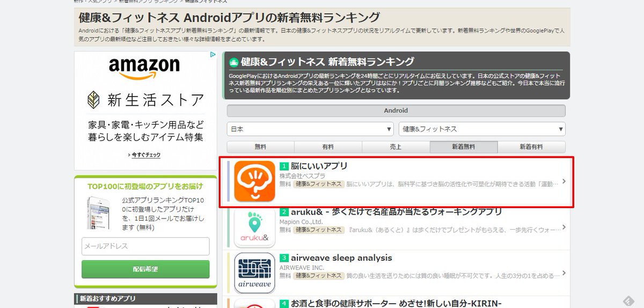
Task: Switch to the 有料 tab
Action: (x=328, y=147)
